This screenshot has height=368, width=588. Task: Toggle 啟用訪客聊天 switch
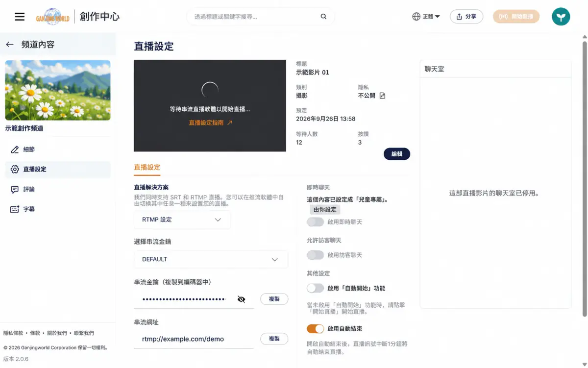click(315, 255)
